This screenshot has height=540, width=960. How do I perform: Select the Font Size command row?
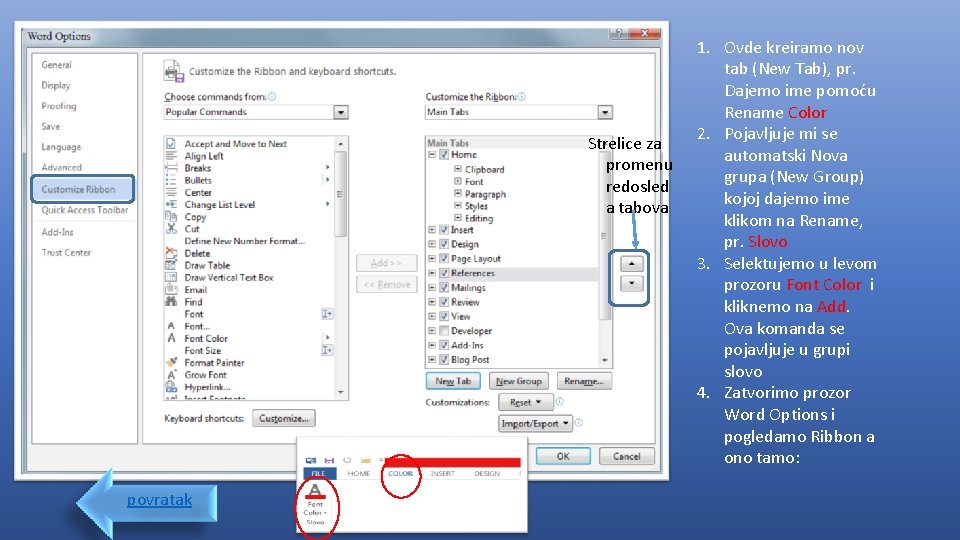(249, 350)
